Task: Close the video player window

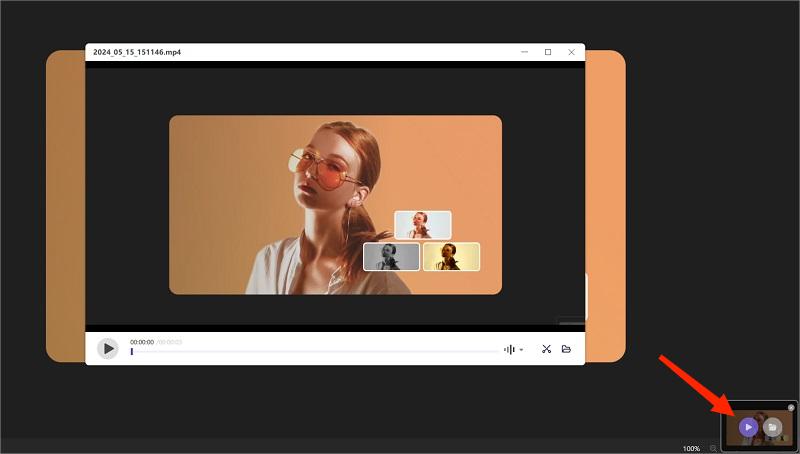Action: (x=571, y=52)
